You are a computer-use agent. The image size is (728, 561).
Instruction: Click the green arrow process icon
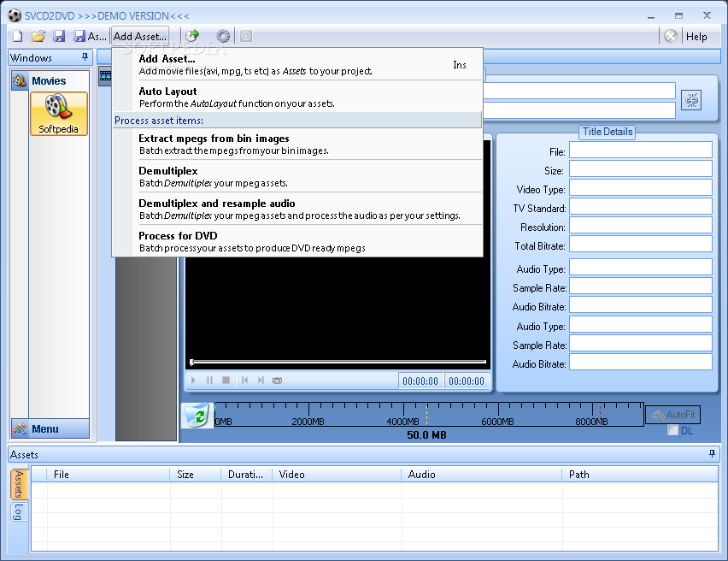coord(191,36)
